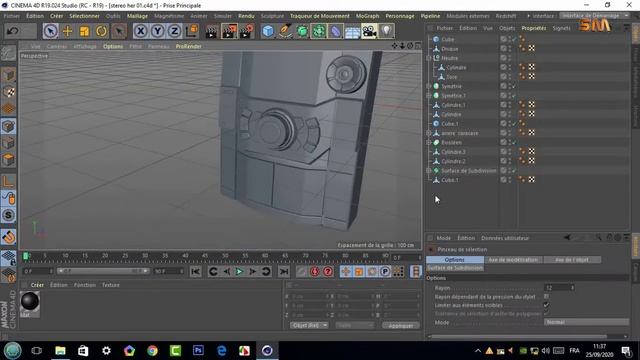Open the Maillage menu
This screenshot has width=640, height=360.
(x=137, y=16)
